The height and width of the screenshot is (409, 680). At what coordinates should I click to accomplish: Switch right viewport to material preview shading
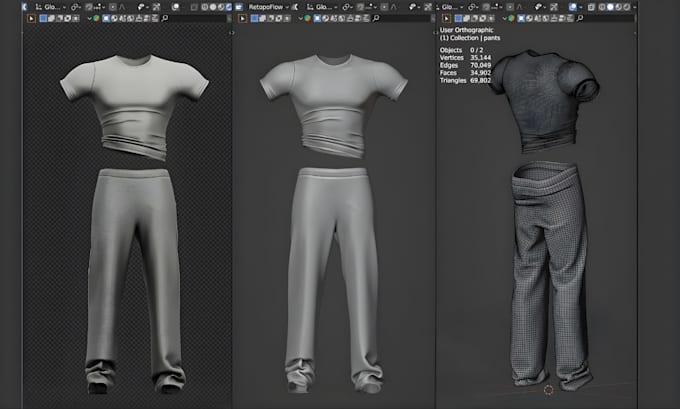coord(618,7)
